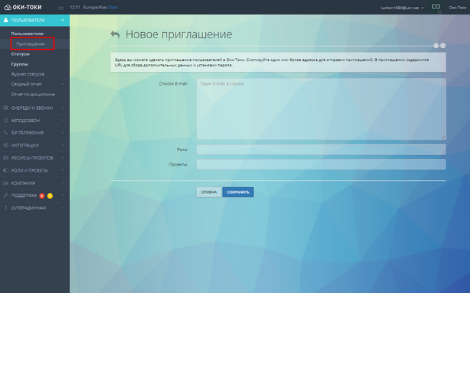Open the Журнал статусов menu item

(28, 74)
